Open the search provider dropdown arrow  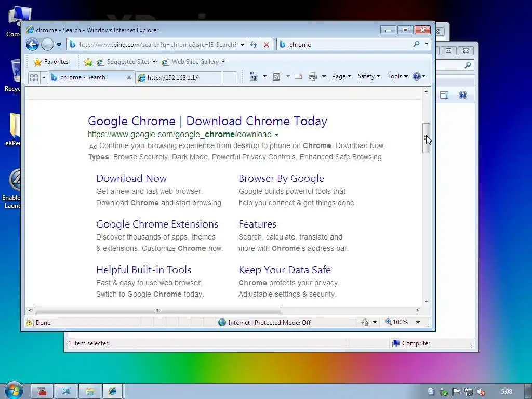pos(427,44)
